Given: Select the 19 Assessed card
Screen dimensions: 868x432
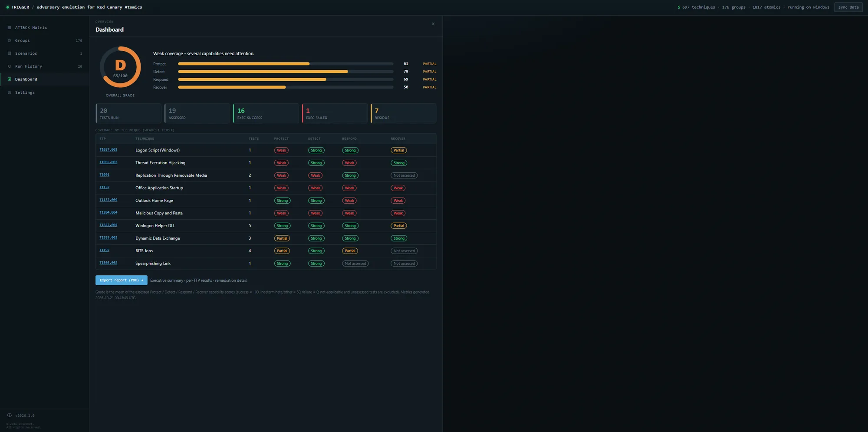Looking at the screenshot, I should [x=197, y=113].
